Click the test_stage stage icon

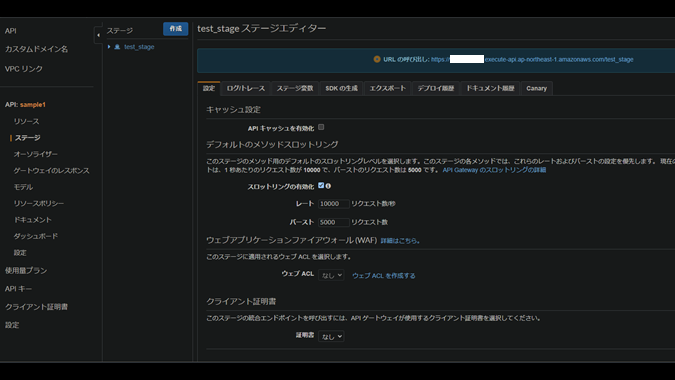(117, 46)
